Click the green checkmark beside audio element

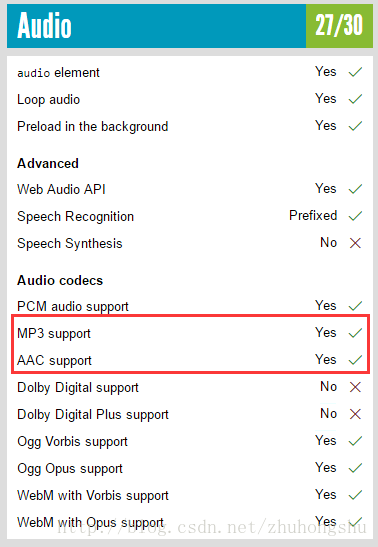point(355,72)
